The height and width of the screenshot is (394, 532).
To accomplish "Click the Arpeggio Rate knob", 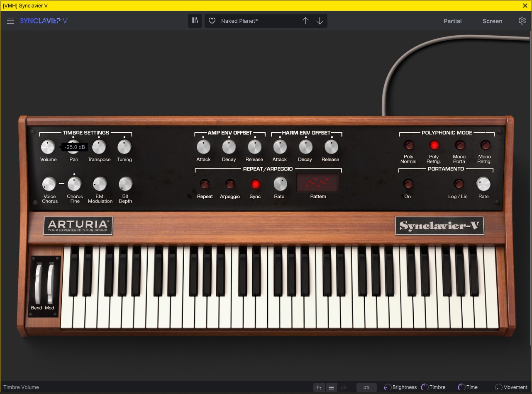I will coord(280,184).
